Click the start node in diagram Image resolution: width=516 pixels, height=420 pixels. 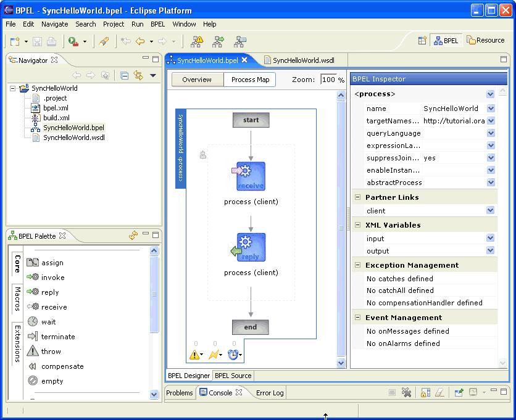tap(251, 120)
